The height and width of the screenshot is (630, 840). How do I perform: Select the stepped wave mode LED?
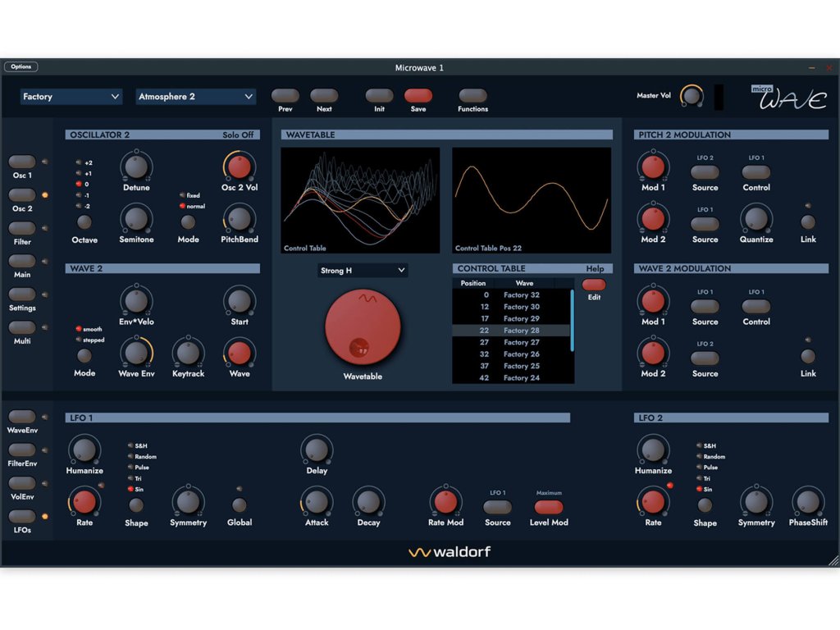pos(79,340)
